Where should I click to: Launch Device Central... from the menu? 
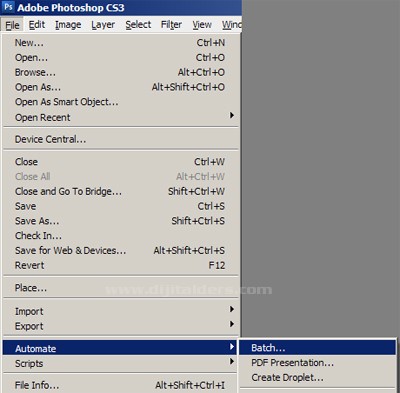click(x=120, y=139)
